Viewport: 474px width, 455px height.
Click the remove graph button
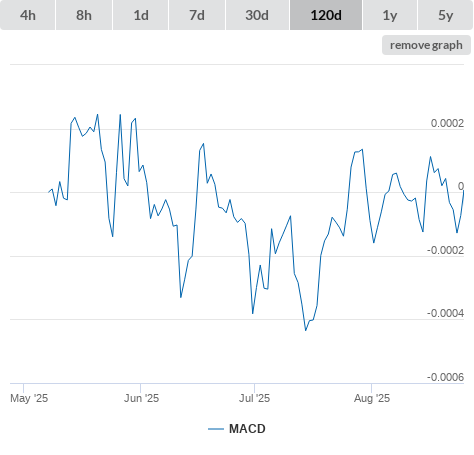(426, 45)
